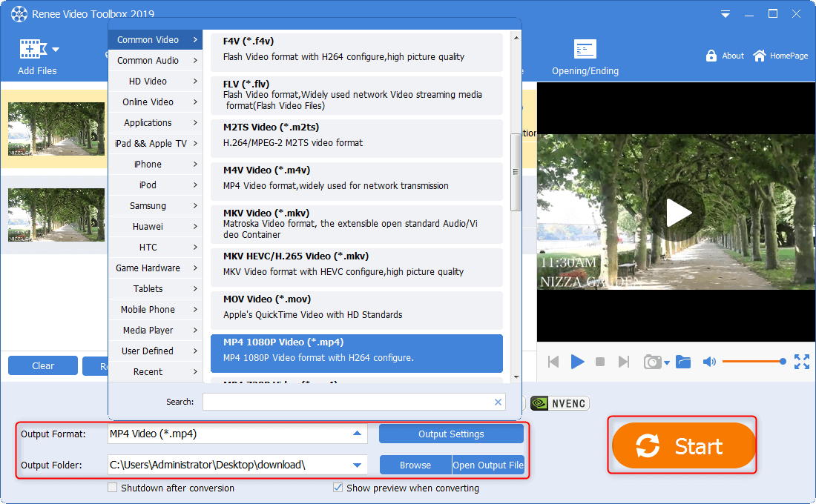The image size is (816, 504).
Task: Click the Output Settings button
Action: [x=451, y=434]
